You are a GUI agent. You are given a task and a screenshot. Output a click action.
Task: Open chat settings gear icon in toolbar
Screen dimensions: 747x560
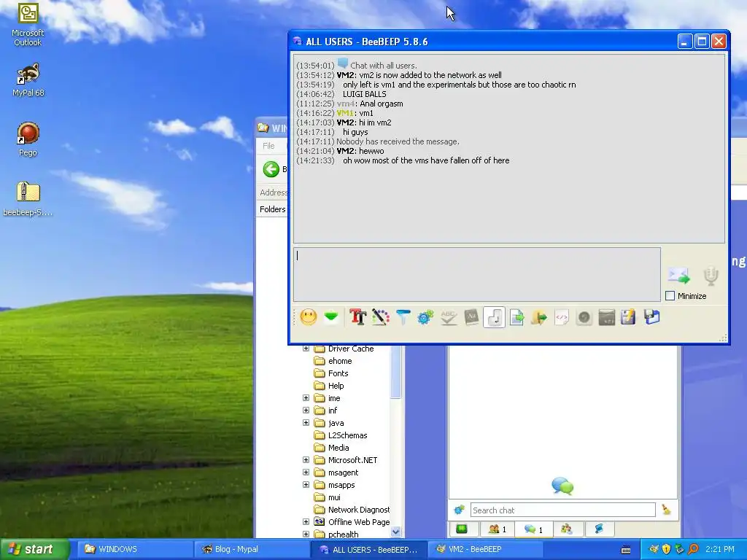pos(425,317)
